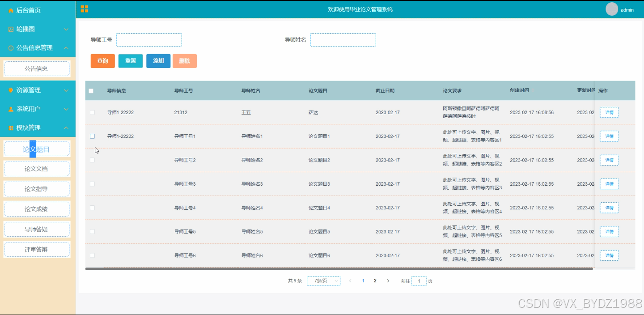
Task: Check the row for 导师工号4
Action: (92, 208)
